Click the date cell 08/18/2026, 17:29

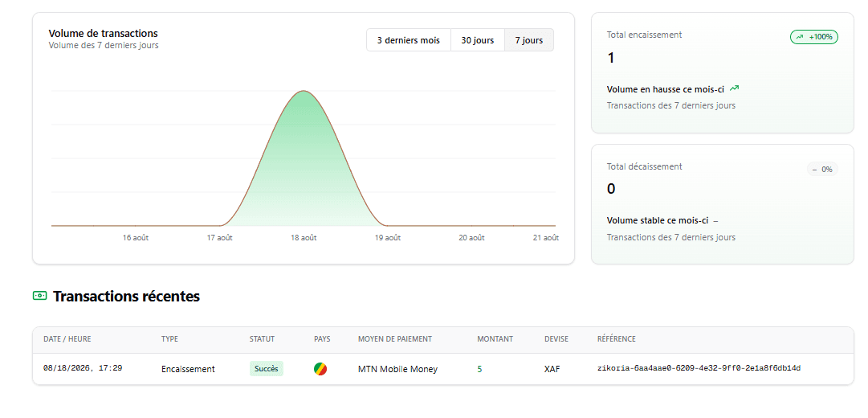[x=83, y=368]
